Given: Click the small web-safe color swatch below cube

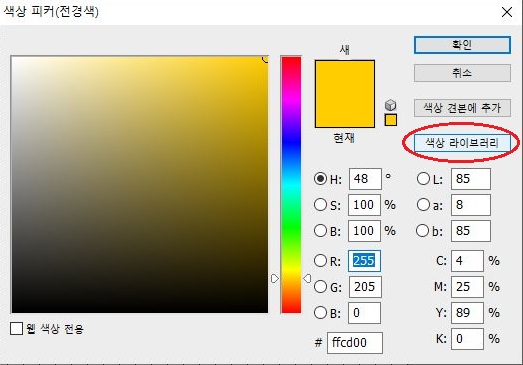Looking at the screenshot, I should 391,120.
